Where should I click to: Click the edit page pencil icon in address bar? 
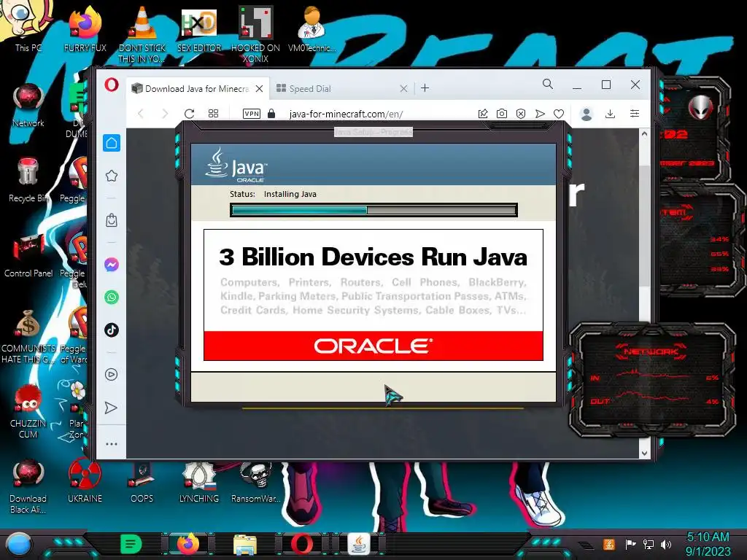pos(483,113)
